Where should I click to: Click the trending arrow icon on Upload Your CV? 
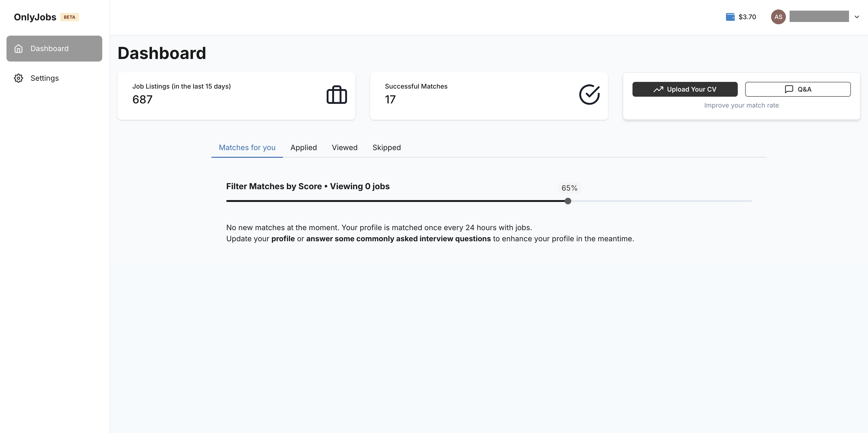[658, 89]
